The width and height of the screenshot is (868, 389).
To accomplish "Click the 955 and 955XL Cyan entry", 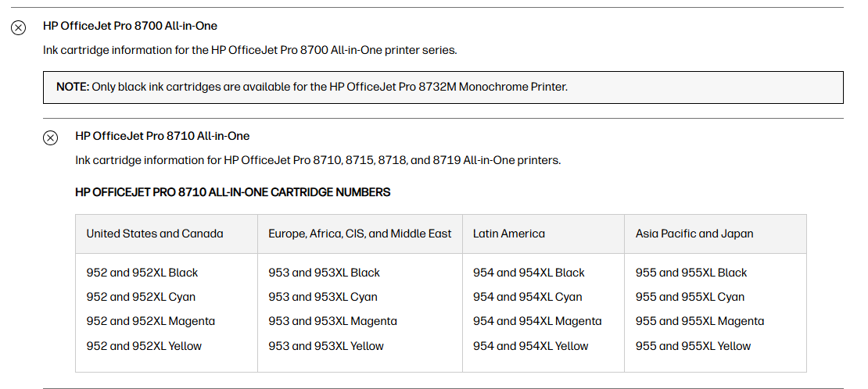I will pyautogui.click(x=690, y=297).
